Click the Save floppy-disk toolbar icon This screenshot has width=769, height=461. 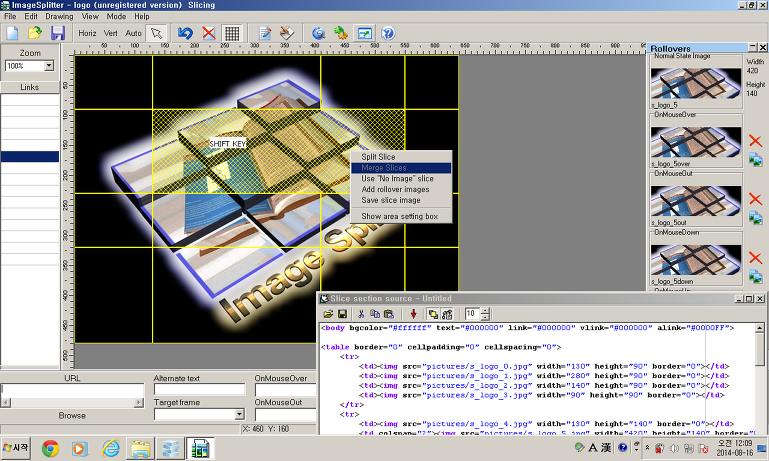coord(58,33)
